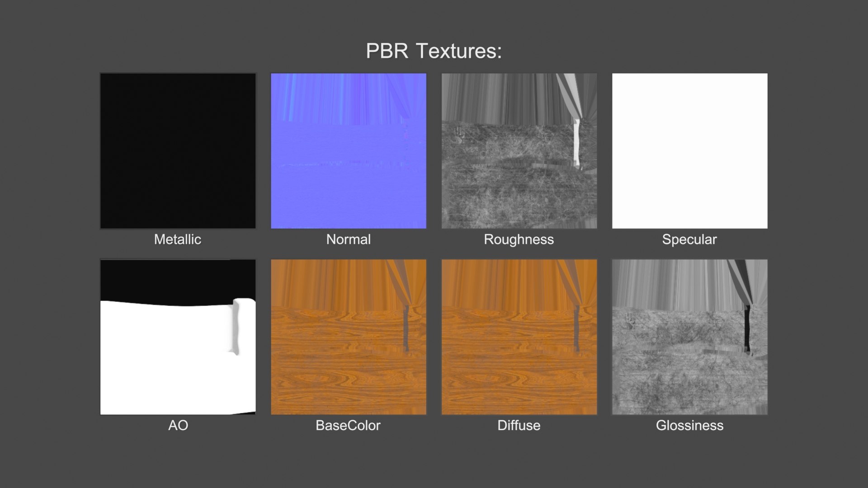Open the Diffuse wood texture thumbnail
This screenshot has height=488, width=868.
[x=519, y=337]
